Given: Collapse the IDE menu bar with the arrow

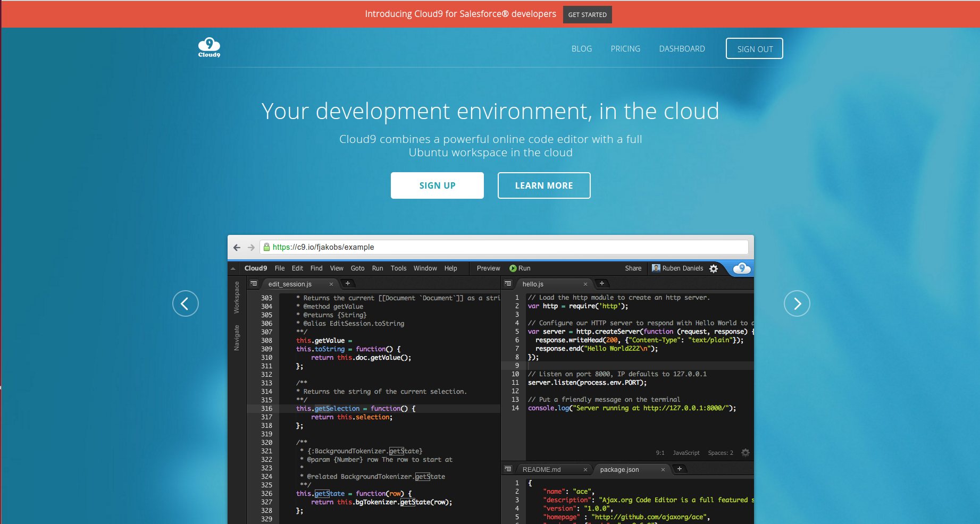Looking at the screenshot, I should tap(233, 268).
